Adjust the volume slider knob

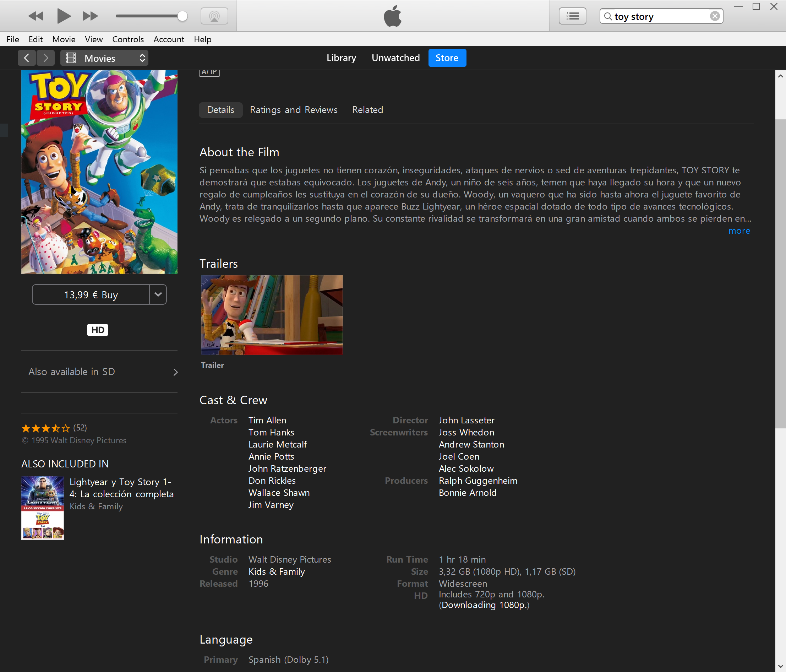pyautogui.click(x=182, y=16)
